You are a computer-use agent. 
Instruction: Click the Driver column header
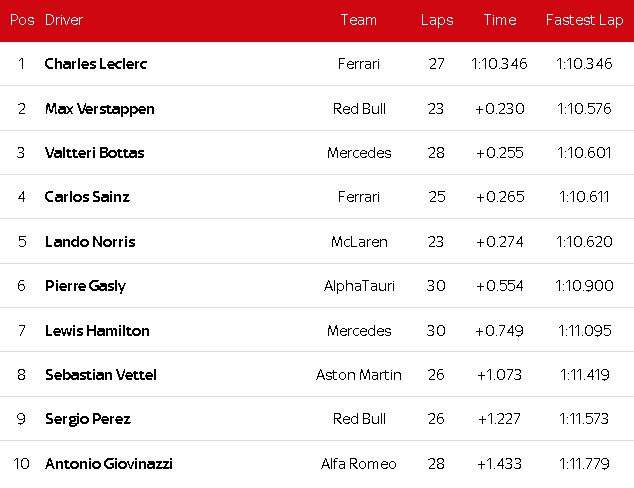[64, 20]
